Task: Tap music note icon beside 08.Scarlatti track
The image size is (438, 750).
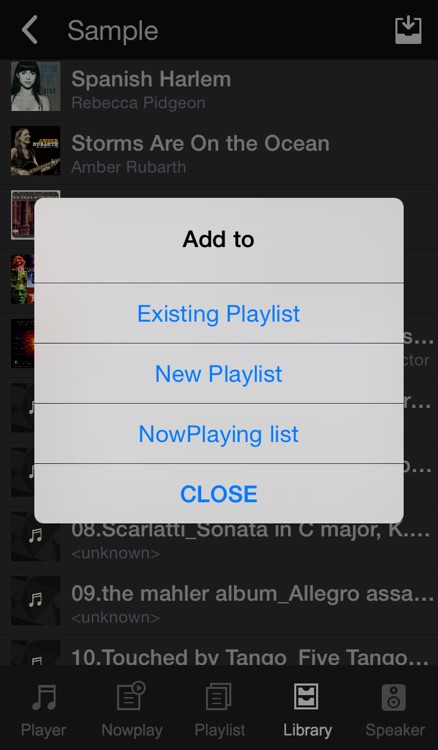Action: pyautogui.click(x=36, y=536)
